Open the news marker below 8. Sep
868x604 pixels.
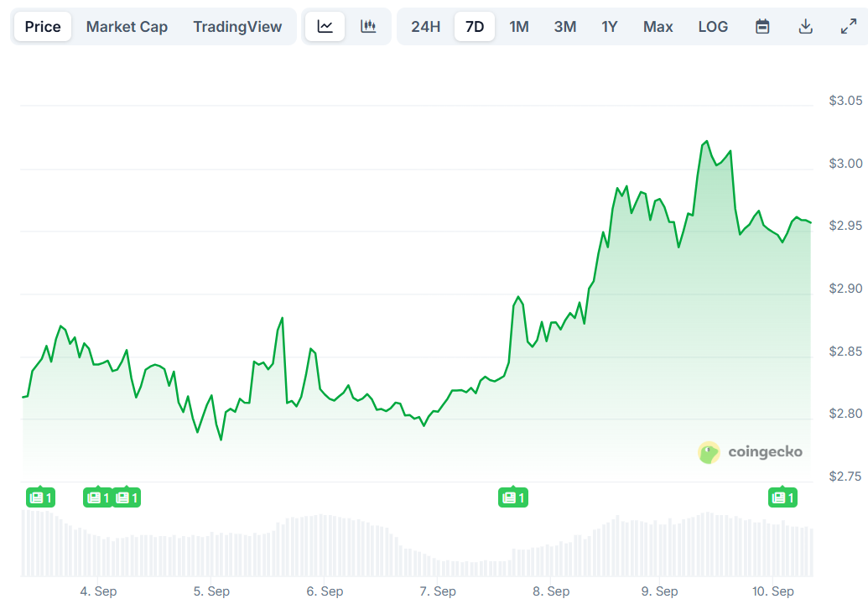pyautogui.click(x=513, y=497)
